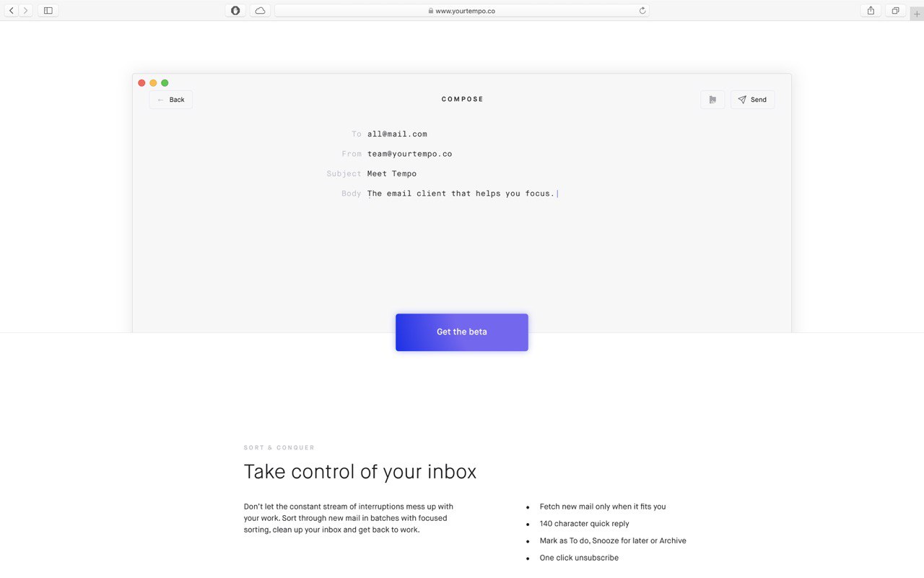Click the bullet Fetch new mail only when it fits you
Viewport: 924px width, 578px height.
coord(603,506)
